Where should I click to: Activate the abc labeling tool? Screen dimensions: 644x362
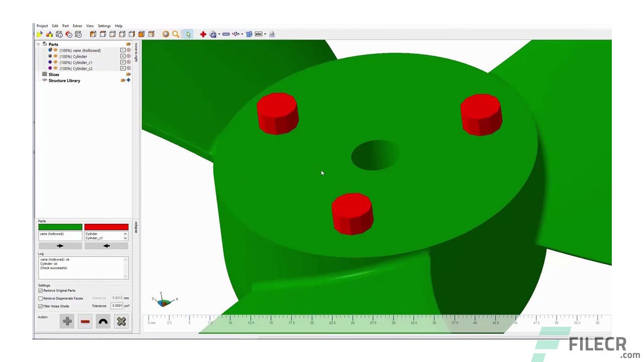[258, 34]
